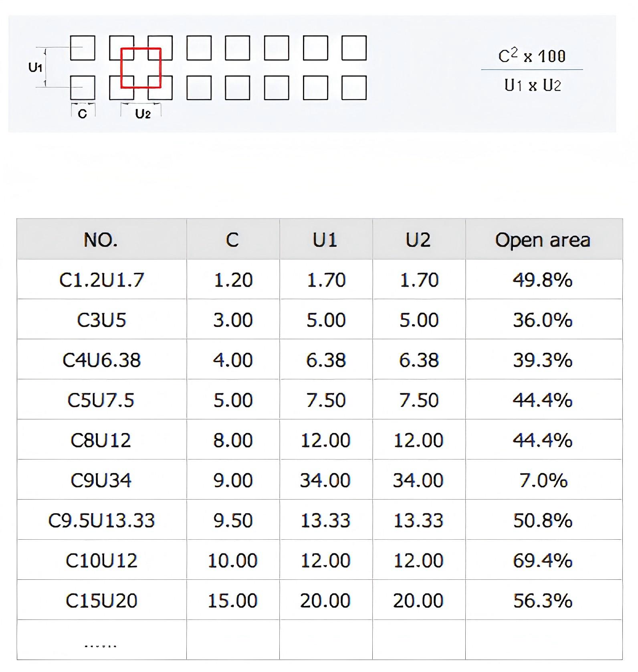Select the C8U12 model cell
The width and height of the screenshot is (638, 672).
[101, 440]
